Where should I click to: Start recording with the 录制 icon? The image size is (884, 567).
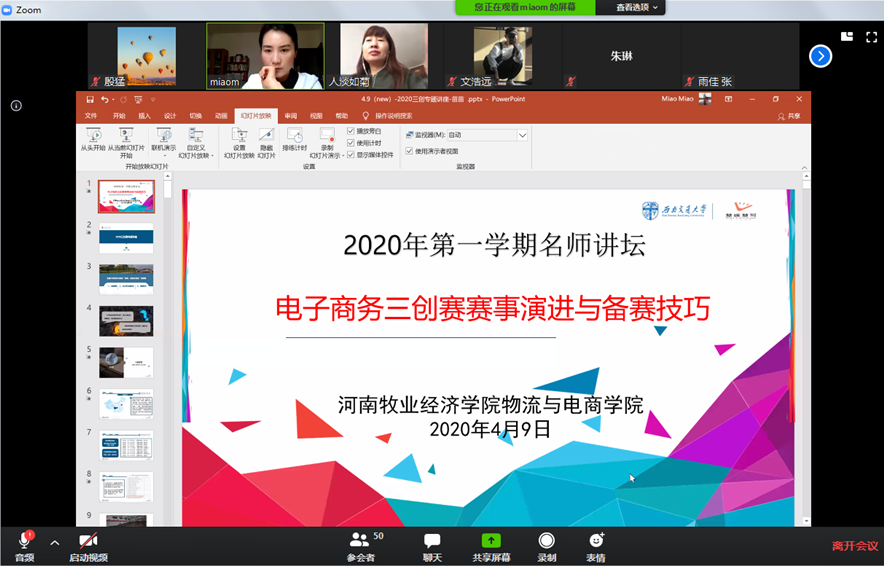[547, 540]
